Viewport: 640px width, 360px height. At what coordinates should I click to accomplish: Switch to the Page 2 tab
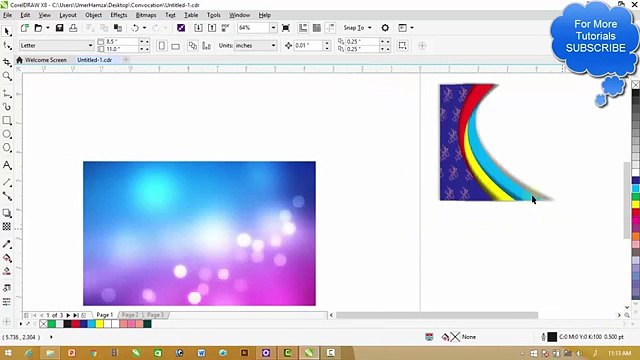[x=130, y=315]
